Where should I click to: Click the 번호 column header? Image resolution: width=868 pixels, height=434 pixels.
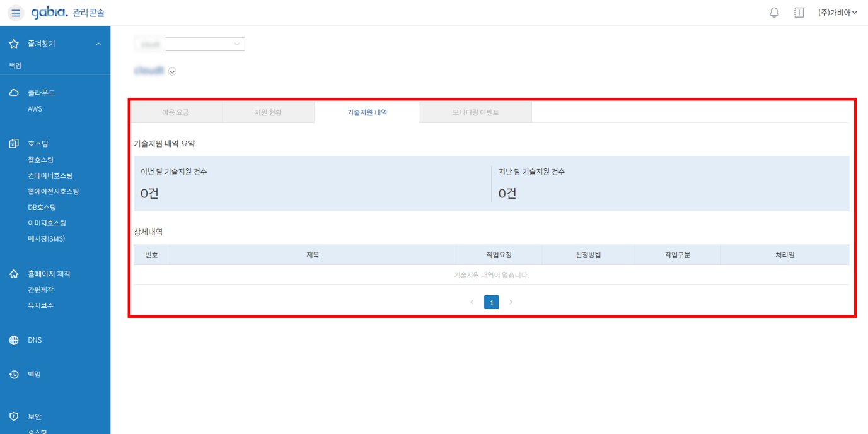[151, 255]
